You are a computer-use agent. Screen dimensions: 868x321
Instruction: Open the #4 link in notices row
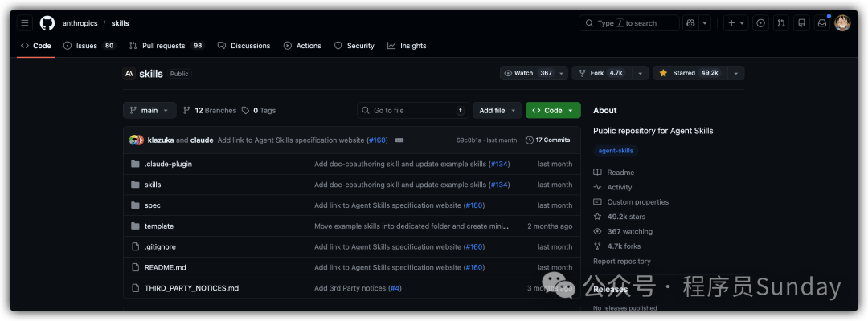395,288
